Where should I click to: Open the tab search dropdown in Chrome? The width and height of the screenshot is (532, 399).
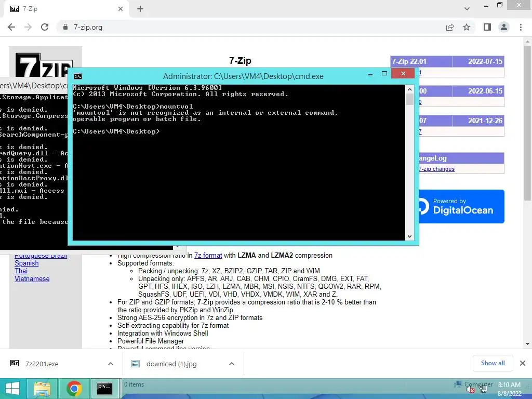[x=467, y=9]
